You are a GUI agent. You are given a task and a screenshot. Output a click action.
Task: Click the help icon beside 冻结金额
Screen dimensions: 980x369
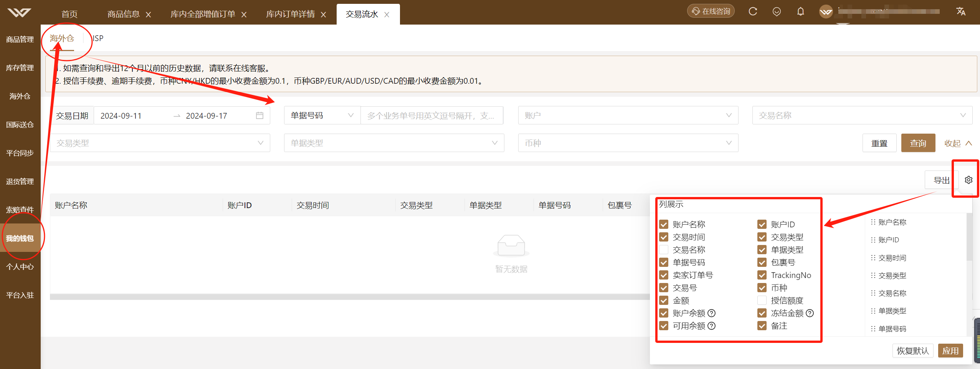coord(810,313)
